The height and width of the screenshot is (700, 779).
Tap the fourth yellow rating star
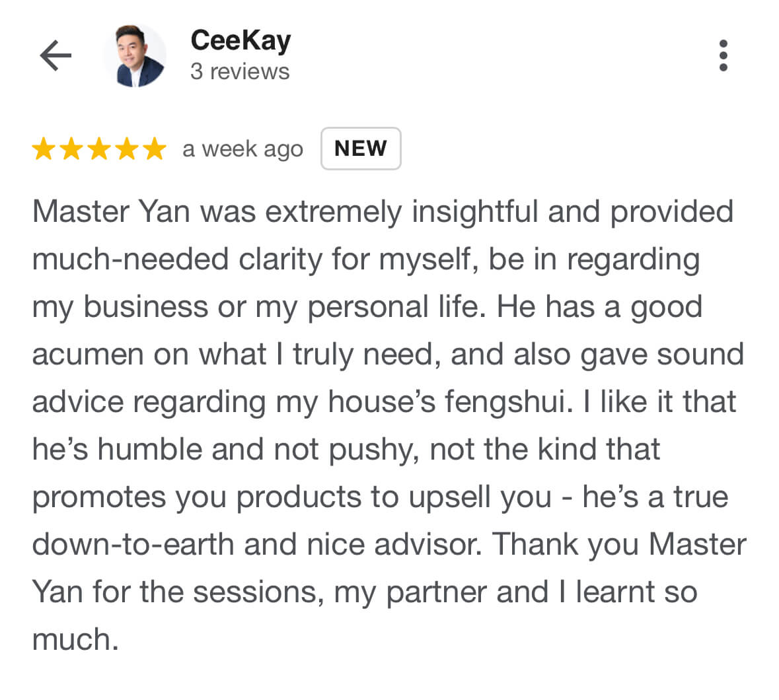(x=127, y=149)
